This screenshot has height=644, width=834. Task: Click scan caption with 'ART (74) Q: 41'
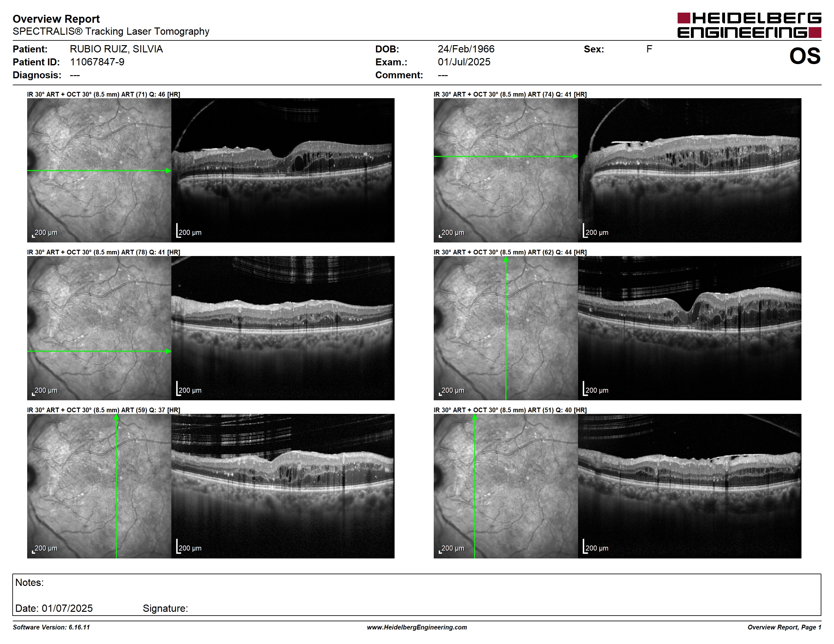tap(510, 94)
